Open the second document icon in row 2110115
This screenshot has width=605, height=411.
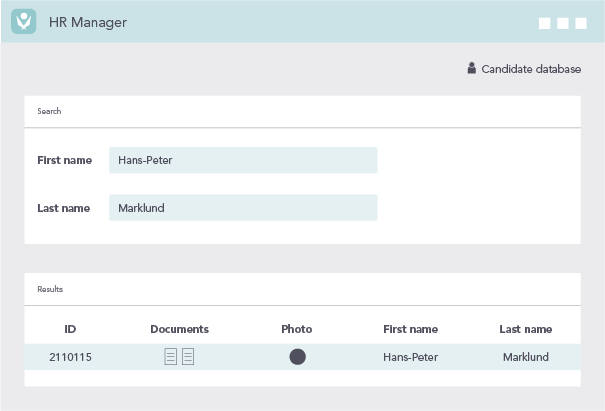pyautogui.click(x=188, y=357)
